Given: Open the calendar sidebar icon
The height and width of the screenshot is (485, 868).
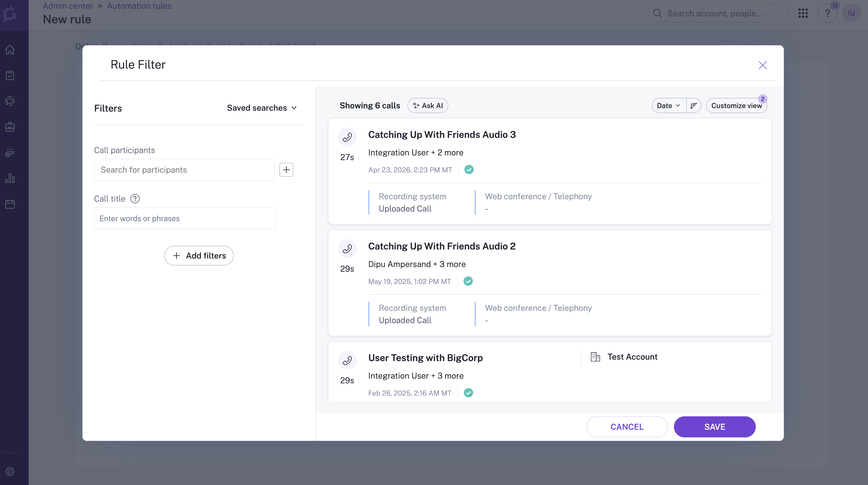Looking at the screenshot, I should [10, 204].
